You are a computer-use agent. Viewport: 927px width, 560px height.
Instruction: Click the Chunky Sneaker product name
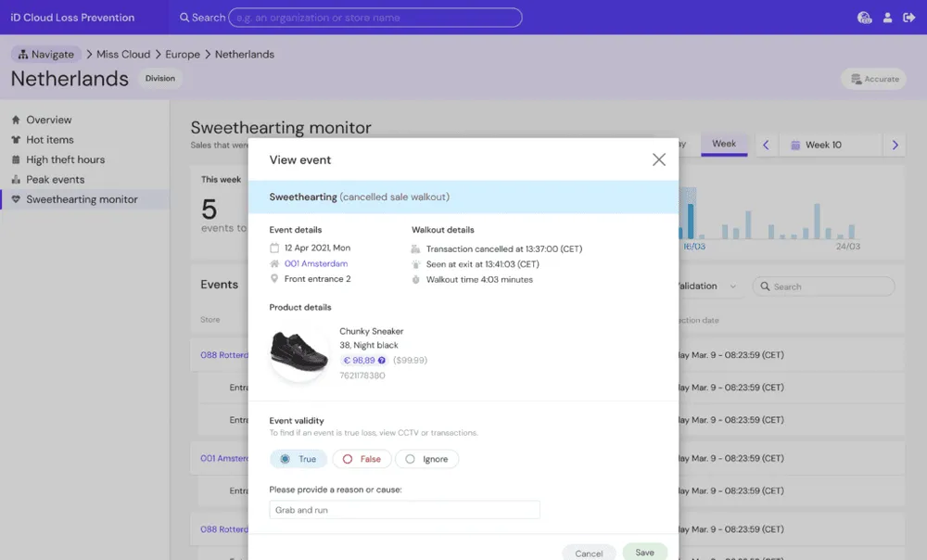372,331
